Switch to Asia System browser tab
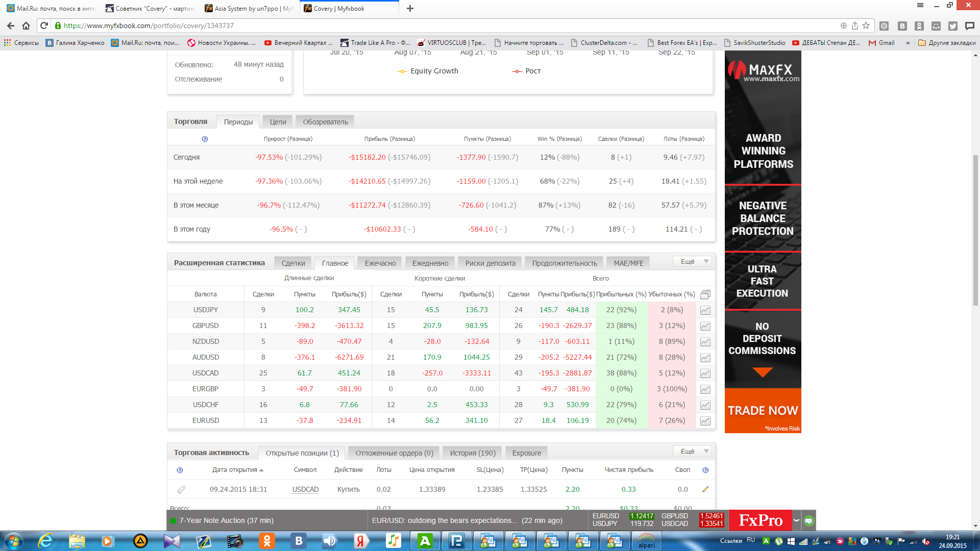Image resolution: width=980 pixels, height=551 pixels. [x=249, y=8]
